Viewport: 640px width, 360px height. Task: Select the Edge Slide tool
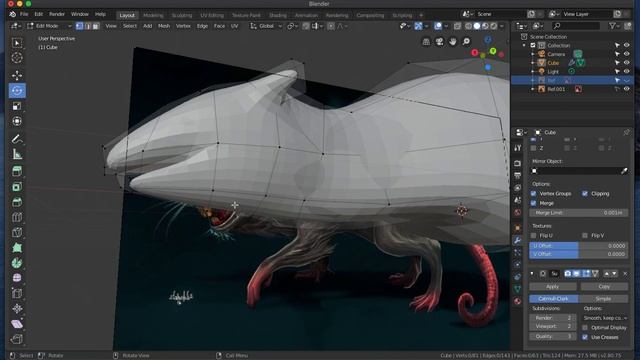click(x=17, y=293)
